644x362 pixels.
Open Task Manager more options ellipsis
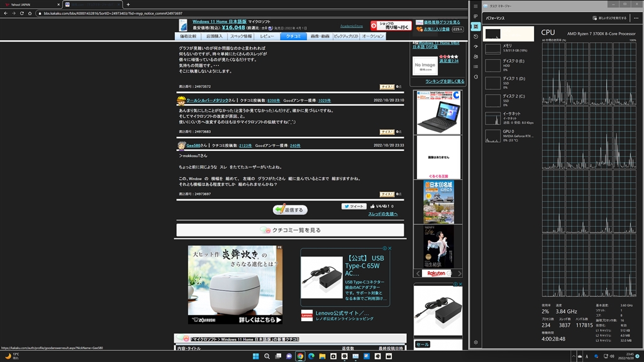636,18
